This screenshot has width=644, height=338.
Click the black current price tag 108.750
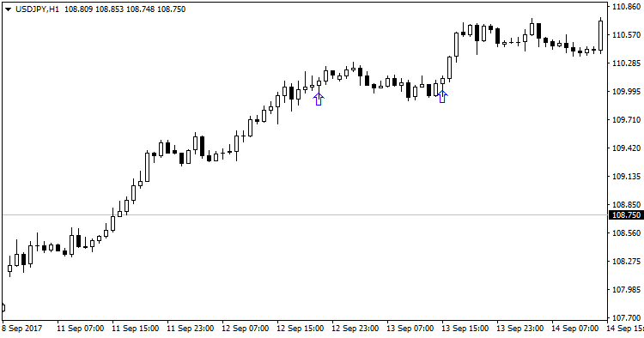[x=626, y=215]
